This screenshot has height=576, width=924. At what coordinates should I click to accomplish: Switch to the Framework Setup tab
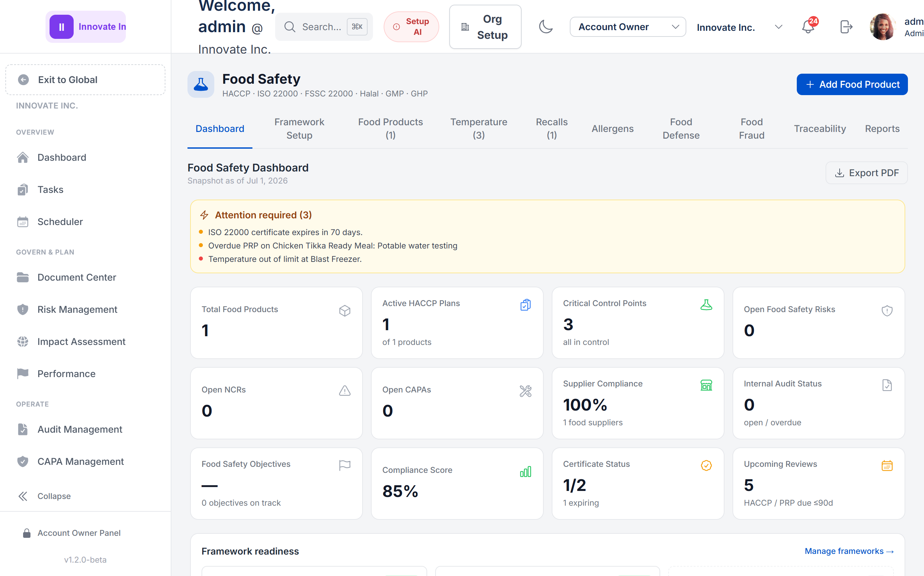(x=299, y=129)
